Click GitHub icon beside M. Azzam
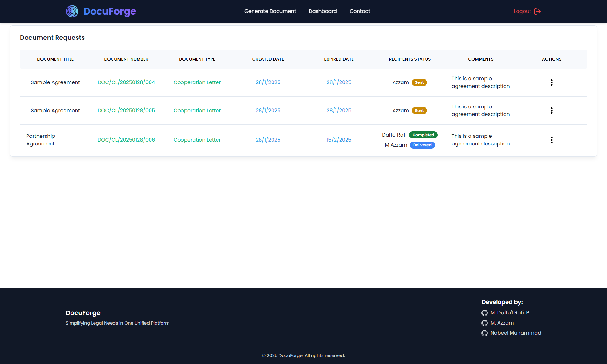The height and width of the screenshot is (364, 607). pos(484,323)
